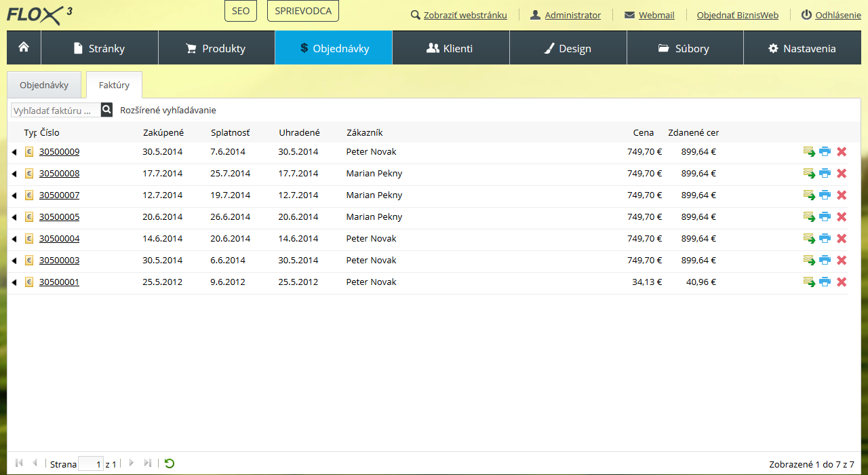Viewport: 868px width, 475px height.
Task: Print invoice 30500008 using the printer icon
Action: coord(825,174)
